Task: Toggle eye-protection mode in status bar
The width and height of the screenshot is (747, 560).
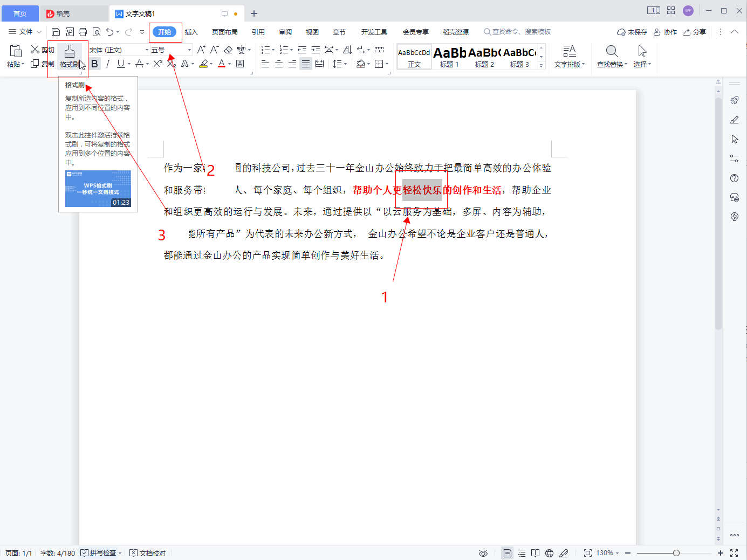Action: [483, 553]
